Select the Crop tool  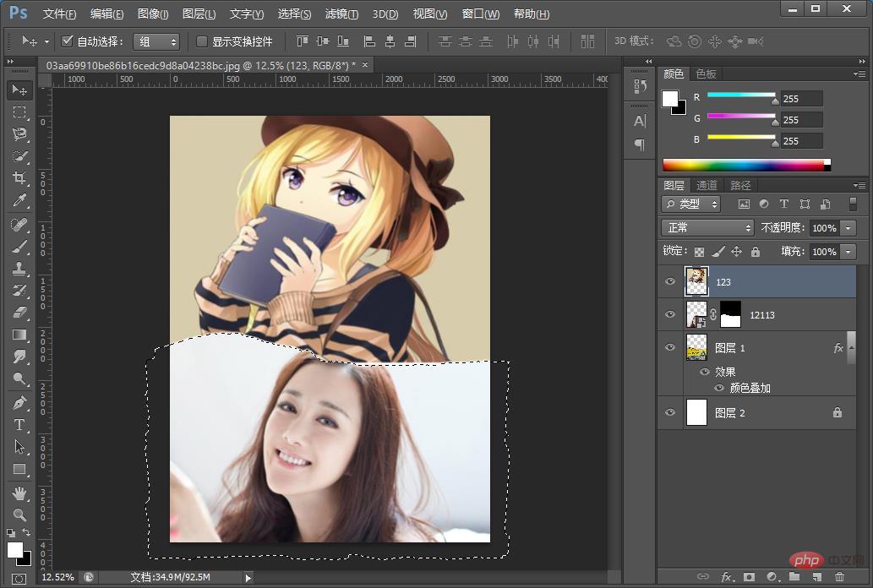click(x=19, y=178)
